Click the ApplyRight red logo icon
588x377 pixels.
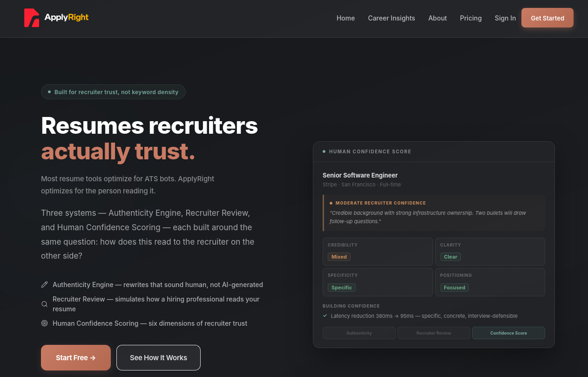[32, 18]
